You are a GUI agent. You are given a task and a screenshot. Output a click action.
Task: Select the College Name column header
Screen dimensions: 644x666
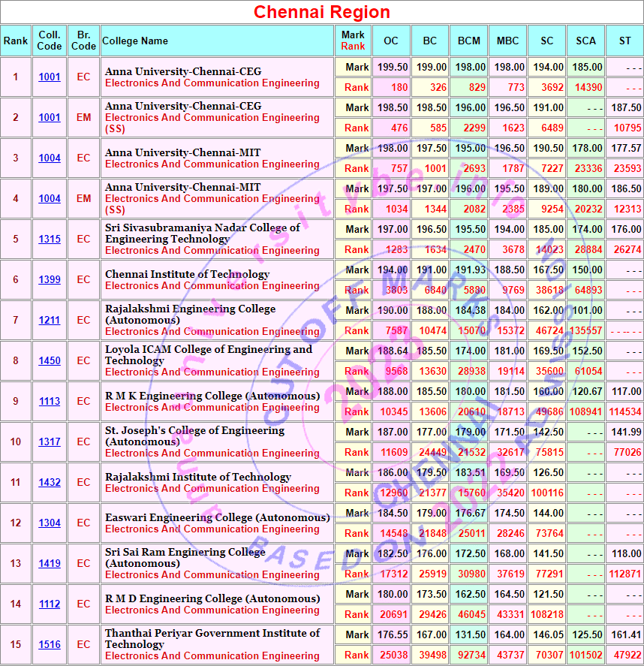click(x=135, y=41)
